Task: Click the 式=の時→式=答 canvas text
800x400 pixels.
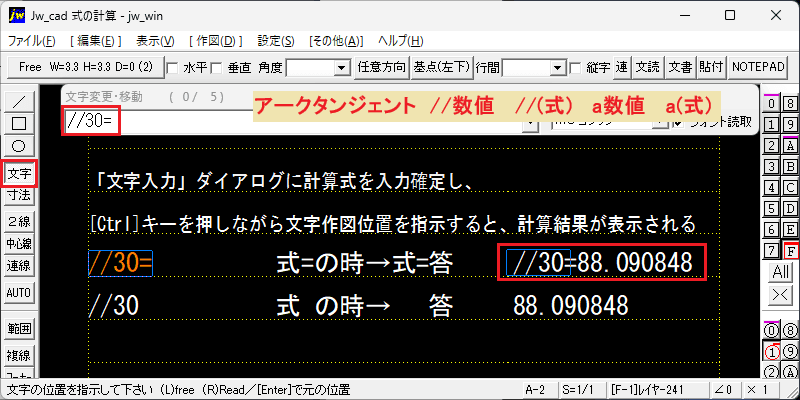Action: (x=364, y=264)
